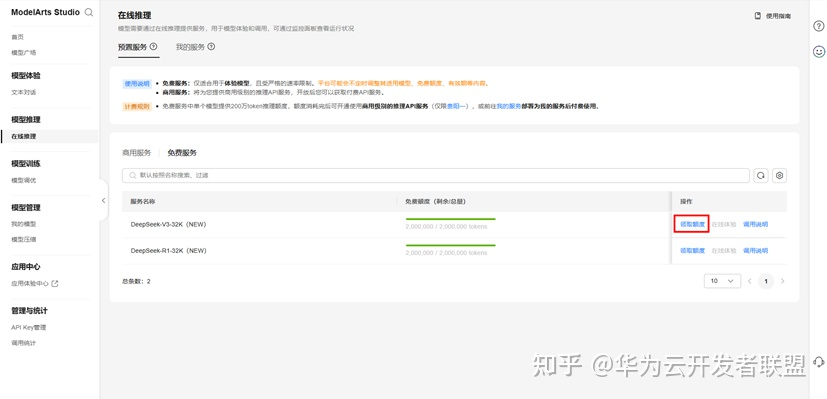
Task: Open API Key管理 in the sidebar
Action: point(29,327)
